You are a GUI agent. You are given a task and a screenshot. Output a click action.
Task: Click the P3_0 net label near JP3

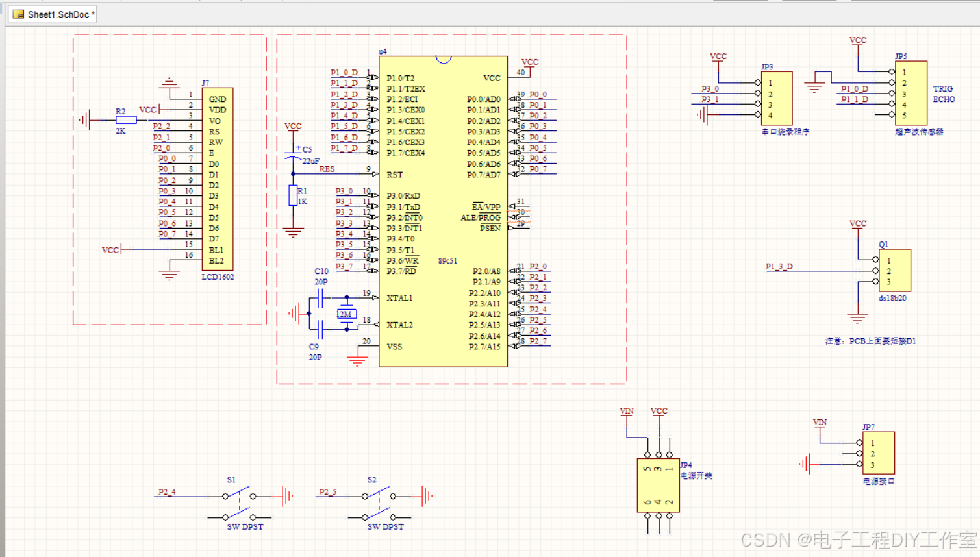tap(710, 88)
